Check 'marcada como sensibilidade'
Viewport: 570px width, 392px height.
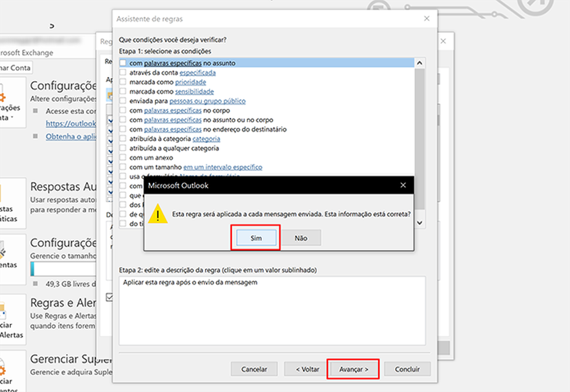click(123, 91)
